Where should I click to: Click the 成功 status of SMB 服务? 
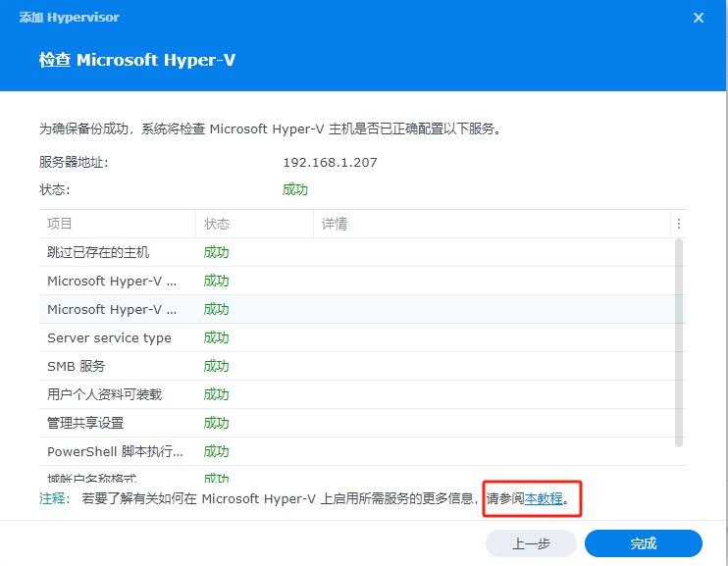point(216,366)
